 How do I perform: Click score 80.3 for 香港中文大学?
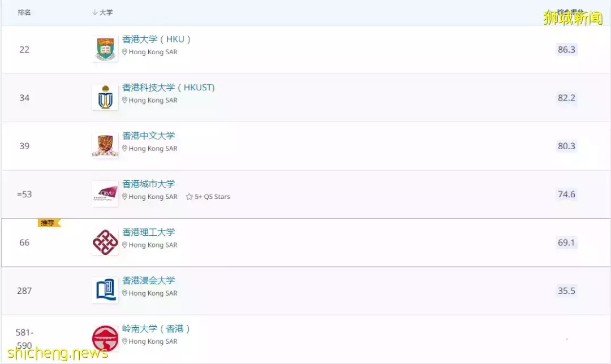point(566,146)
